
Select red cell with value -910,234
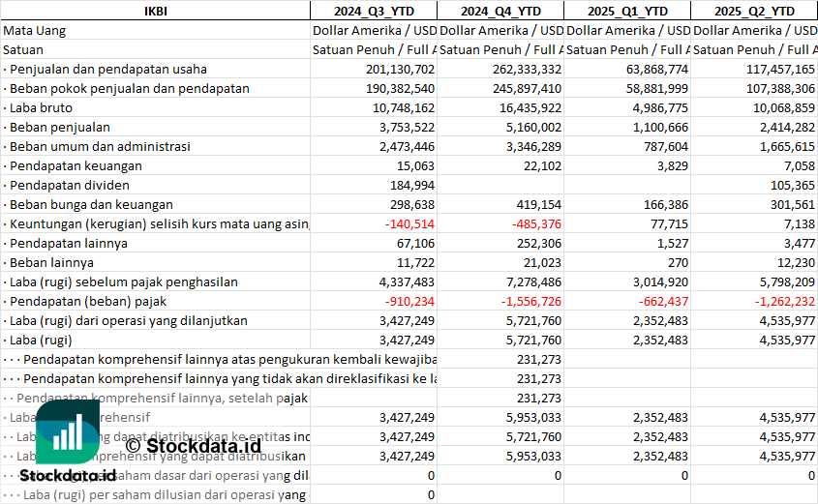[374, 301]
